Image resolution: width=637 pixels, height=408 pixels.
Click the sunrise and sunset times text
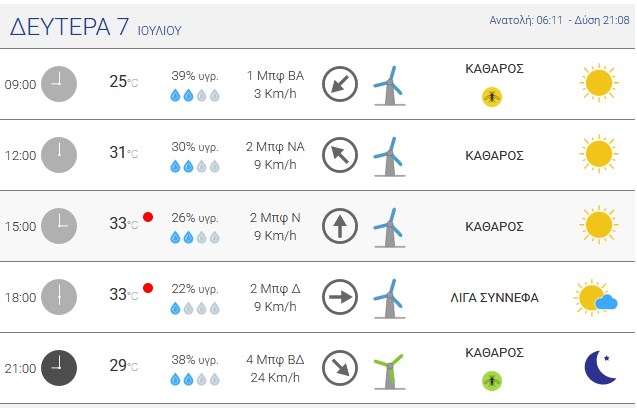(559, 20)
